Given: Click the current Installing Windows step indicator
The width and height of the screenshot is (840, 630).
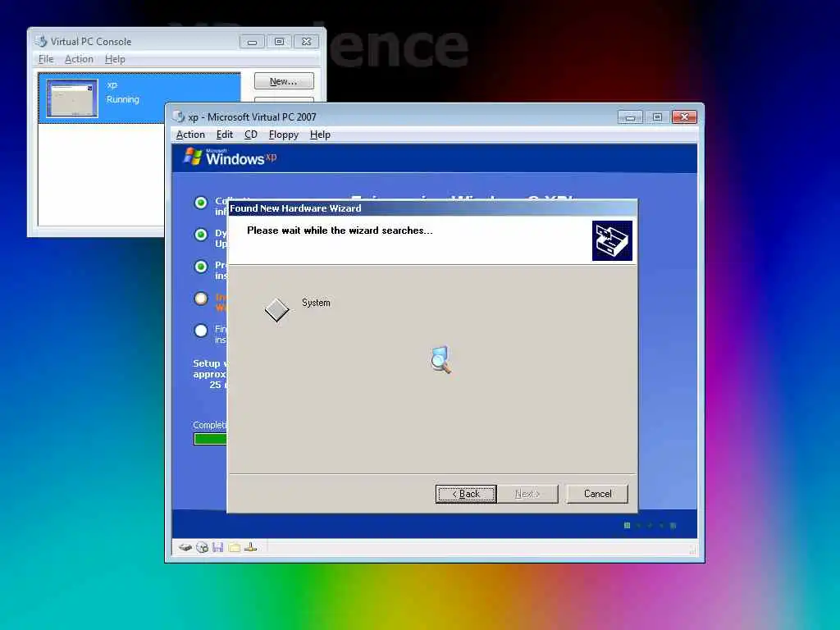Looking at the screenshot, I should click(x=200, y=299).
